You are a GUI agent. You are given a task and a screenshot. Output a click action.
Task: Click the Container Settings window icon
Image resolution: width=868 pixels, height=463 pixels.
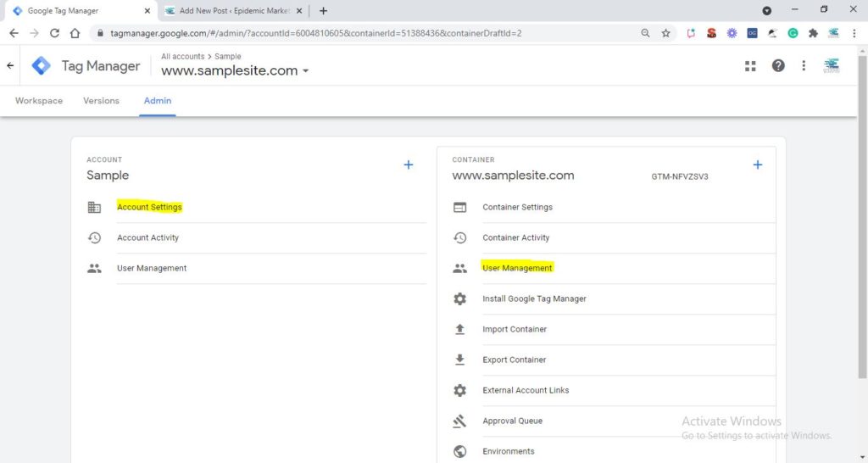tap(459, 207)
